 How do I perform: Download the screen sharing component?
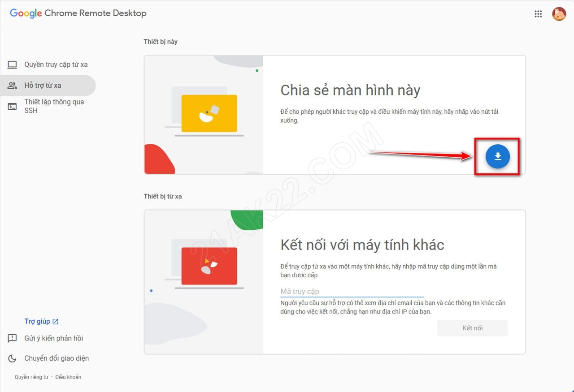tap(497, 156)
